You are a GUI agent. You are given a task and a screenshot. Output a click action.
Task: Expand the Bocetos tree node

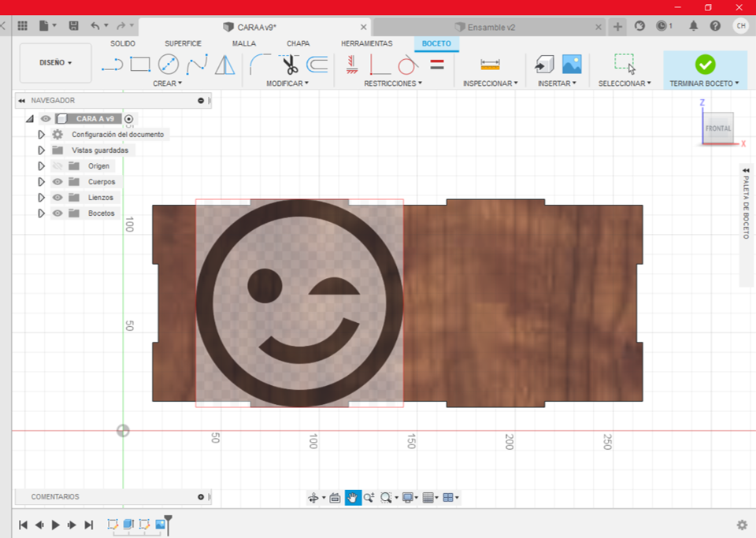pos(41,213)
